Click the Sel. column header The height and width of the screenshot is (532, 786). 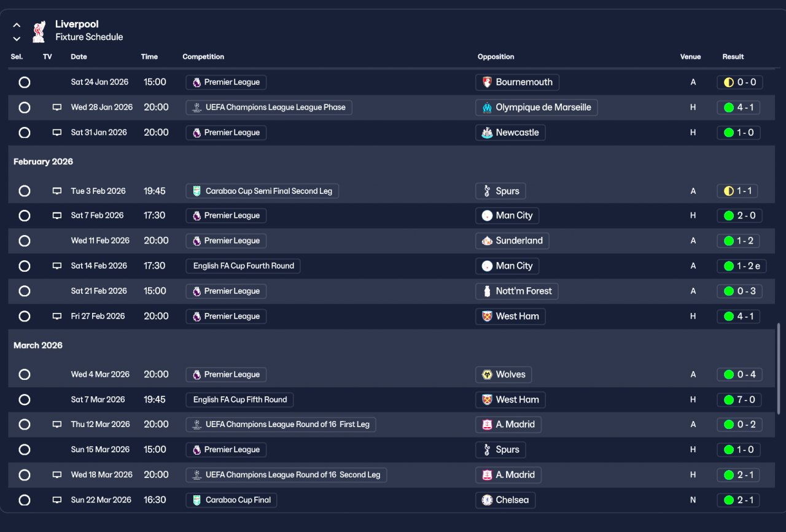click(17, 56)
